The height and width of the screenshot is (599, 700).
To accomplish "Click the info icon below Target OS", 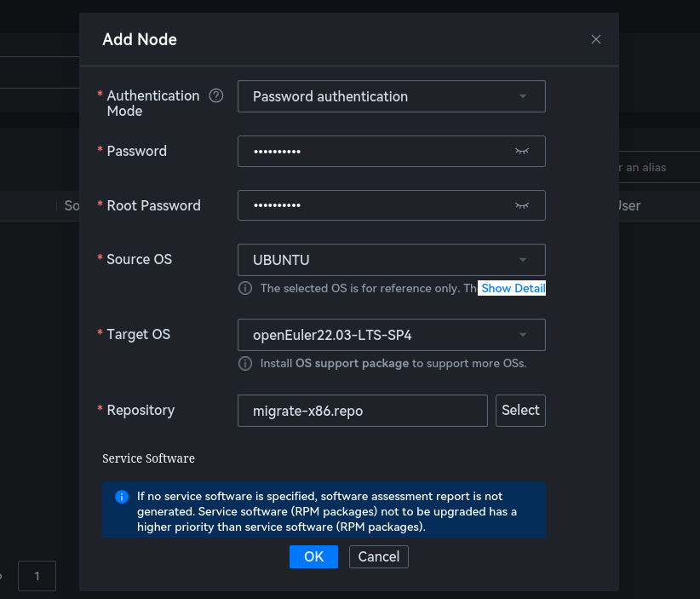I will 245,364.
